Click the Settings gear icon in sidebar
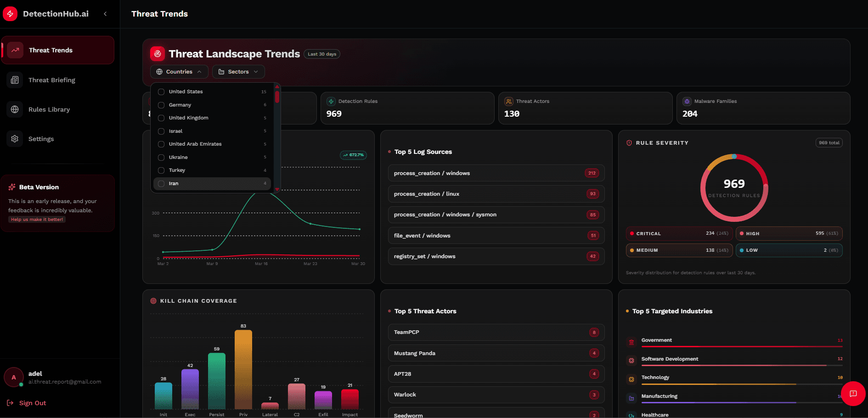Image resolution: width=868 pixels, height=418 pixels. pos(14,139)
